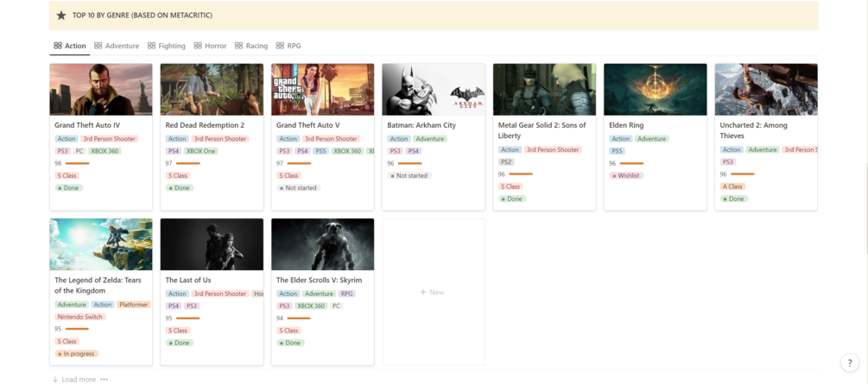Viewport: 868px width, 384px height.
Task: Click the Batman: Arkham City title
Action: (421, 126)
